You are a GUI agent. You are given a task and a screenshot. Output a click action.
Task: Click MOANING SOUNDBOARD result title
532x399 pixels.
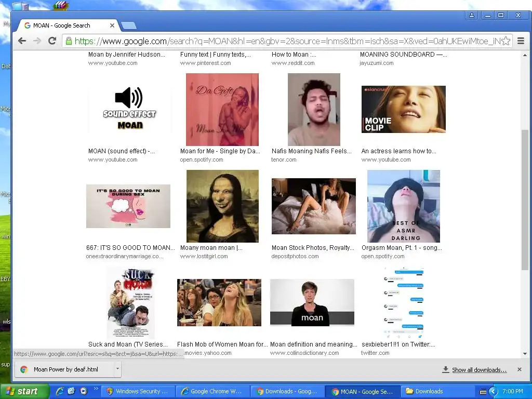403,54
